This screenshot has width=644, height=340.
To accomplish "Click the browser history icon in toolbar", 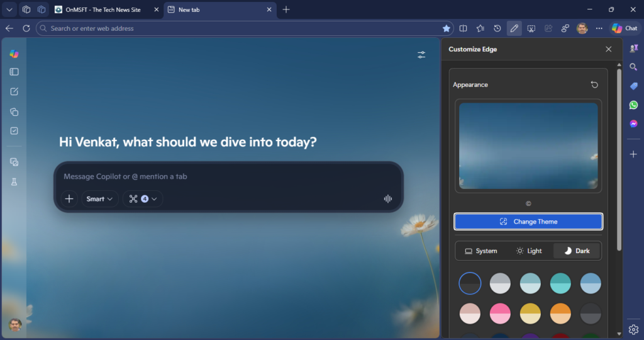I will tap(497, 28).
